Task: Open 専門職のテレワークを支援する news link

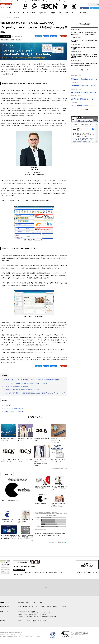Action: click(x=84, y=79)
